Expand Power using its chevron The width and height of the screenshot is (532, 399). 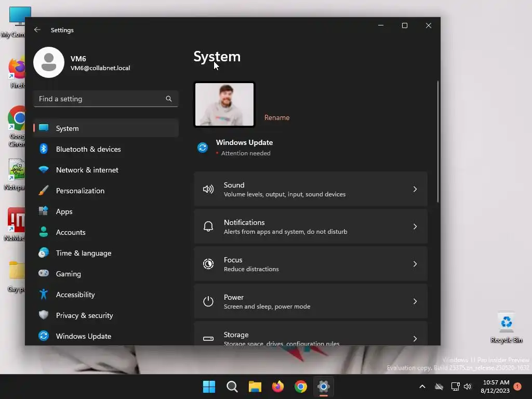click(x=415, y=301)
